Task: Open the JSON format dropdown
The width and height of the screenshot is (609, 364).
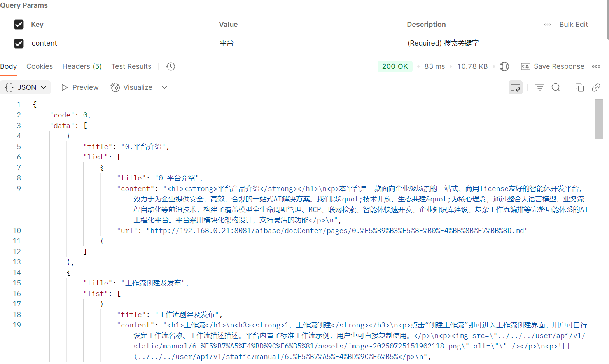Action: point(26,87)
